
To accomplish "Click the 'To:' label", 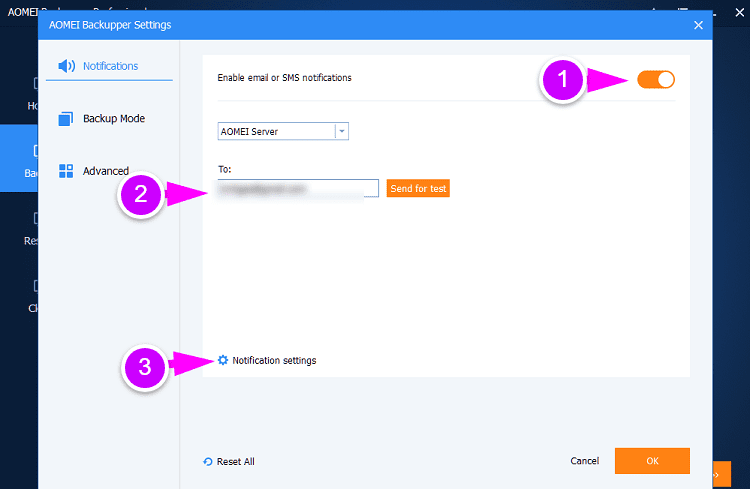I will 224,169.
